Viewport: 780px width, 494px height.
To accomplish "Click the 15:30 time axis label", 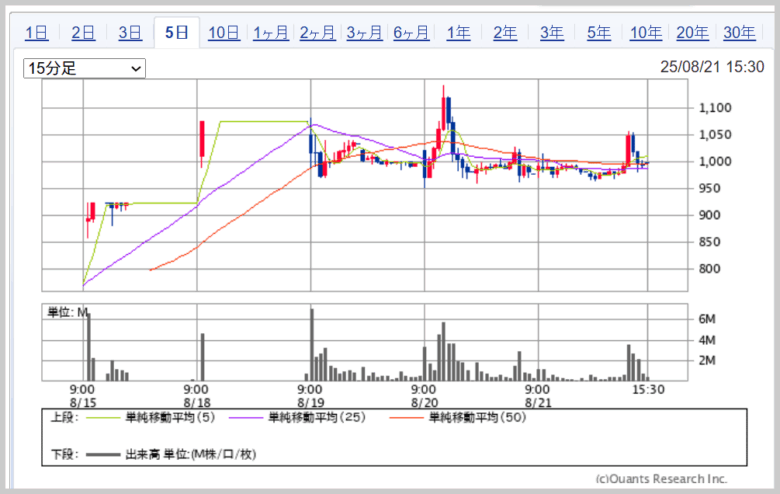I will pyautogui.click(x=648, y=390).
